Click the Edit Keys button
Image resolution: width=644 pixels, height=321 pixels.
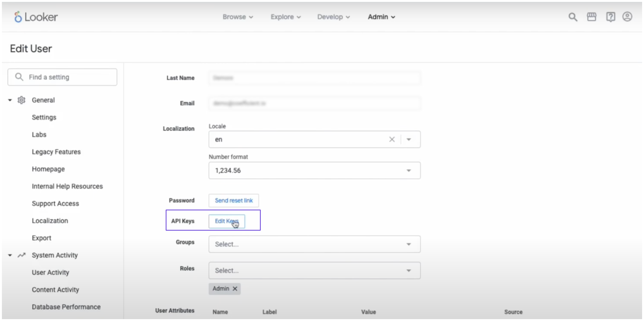[x=227, y=221]
